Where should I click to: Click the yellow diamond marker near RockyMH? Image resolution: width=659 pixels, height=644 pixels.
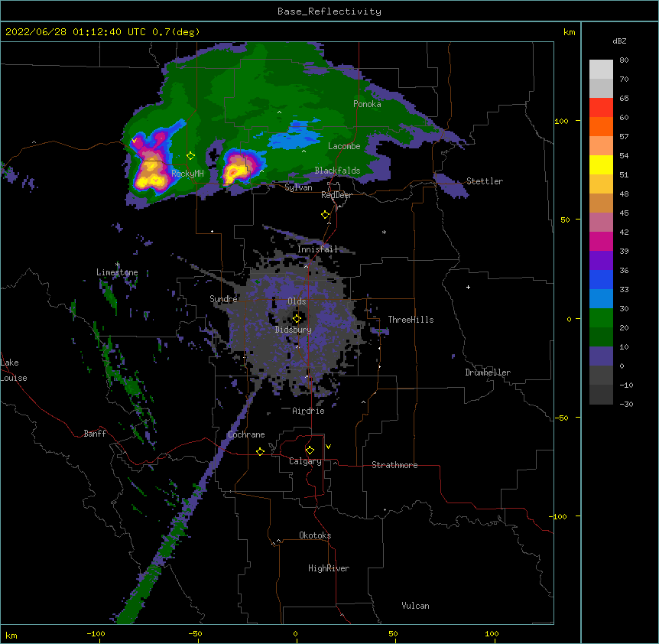(x=190, y=156)
